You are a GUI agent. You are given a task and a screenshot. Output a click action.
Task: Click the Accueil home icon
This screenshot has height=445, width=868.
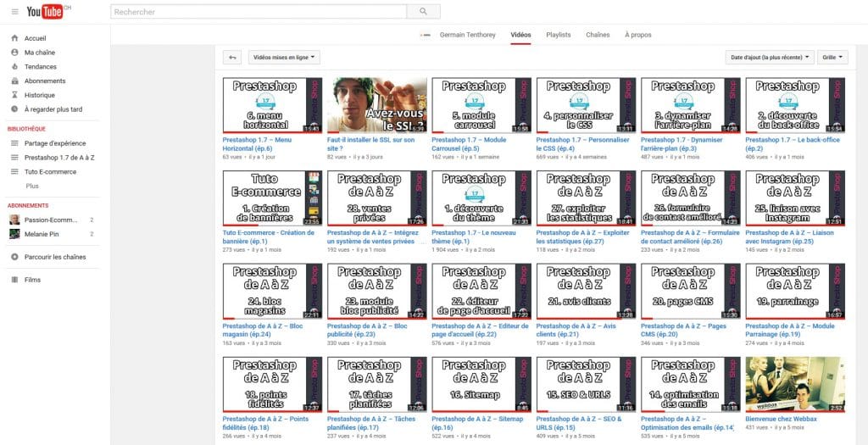(x=14, y=38)
